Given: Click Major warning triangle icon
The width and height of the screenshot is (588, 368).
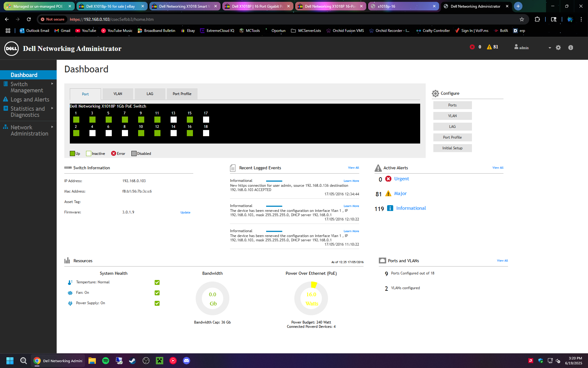Looking at the screenshot, I should [x=388, y=194].
